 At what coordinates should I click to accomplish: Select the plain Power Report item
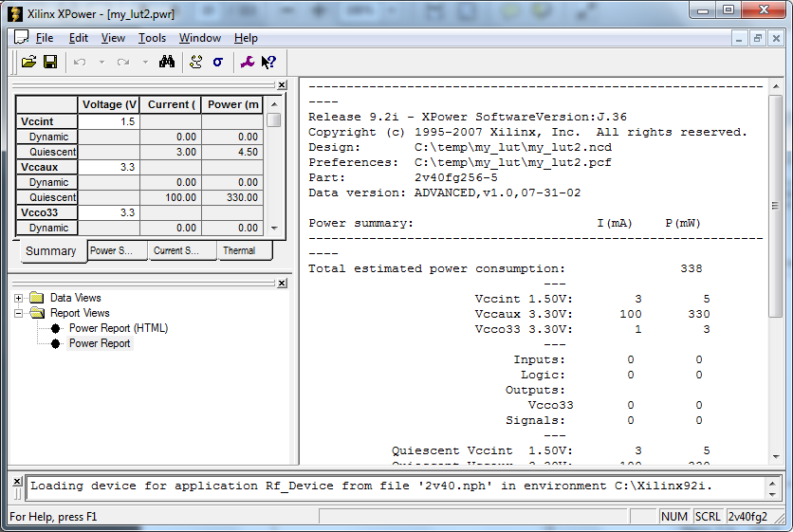click(x=100, y=343)
